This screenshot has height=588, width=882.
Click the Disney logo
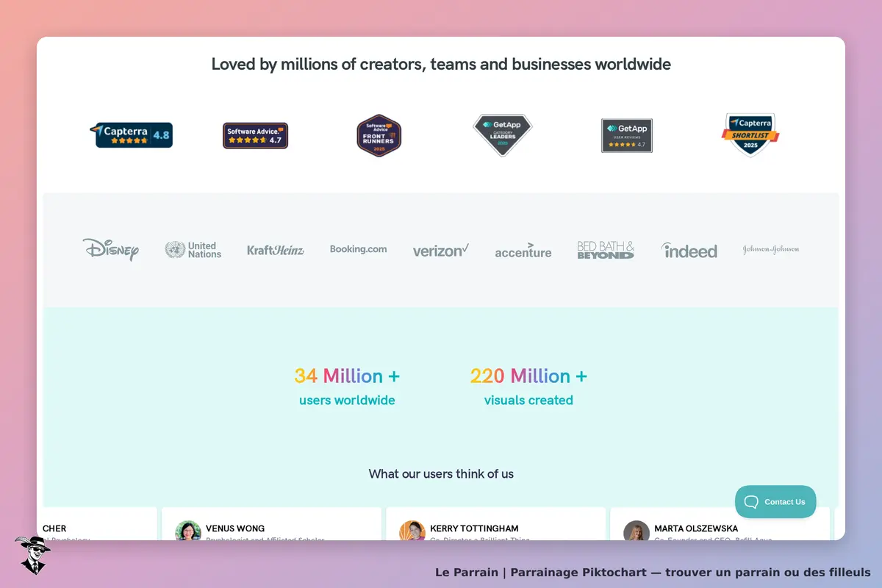[111, 250]
